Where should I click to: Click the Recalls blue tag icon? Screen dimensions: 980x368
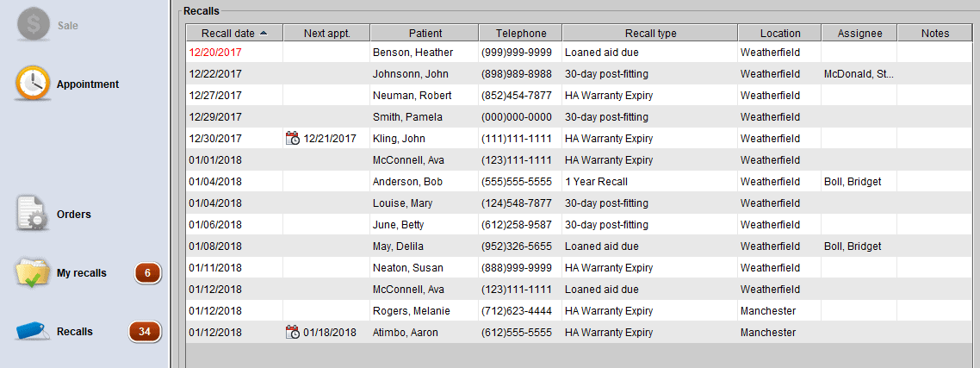click(x=34, y=332)
